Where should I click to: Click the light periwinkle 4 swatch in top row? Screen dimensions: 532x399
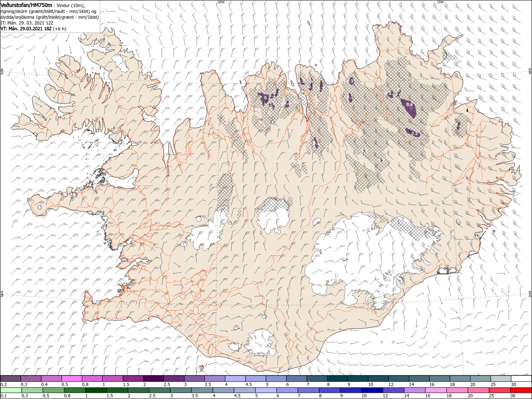tap(235, 379)
